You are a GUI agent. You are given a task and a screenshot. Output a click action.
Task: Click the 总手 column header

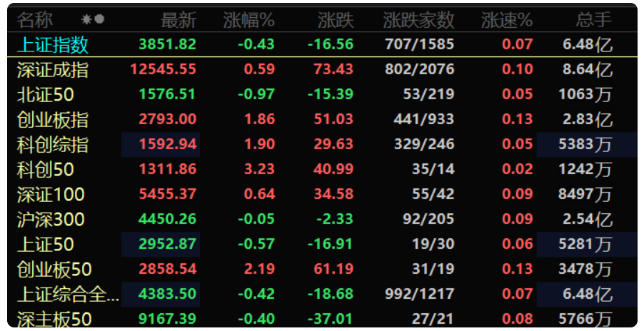[x=593, y=20]
